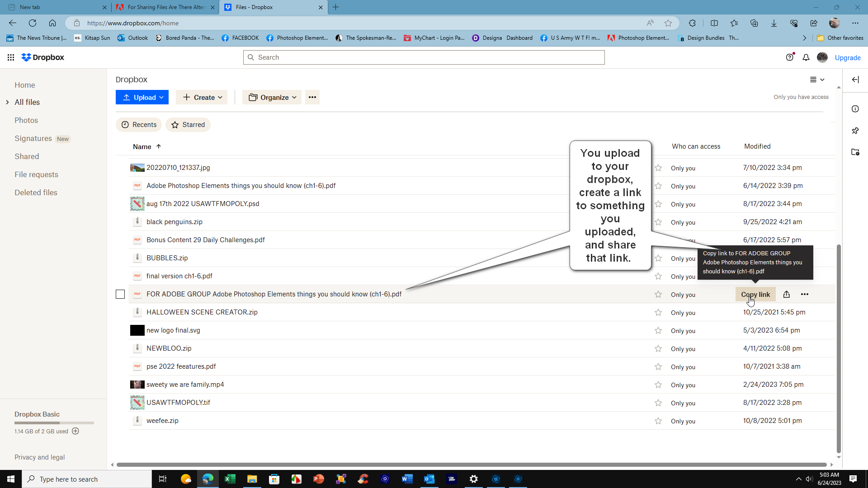Click the share icon beside Copy link
Viewport: 868px width, 488px height.
pos(787,294)
